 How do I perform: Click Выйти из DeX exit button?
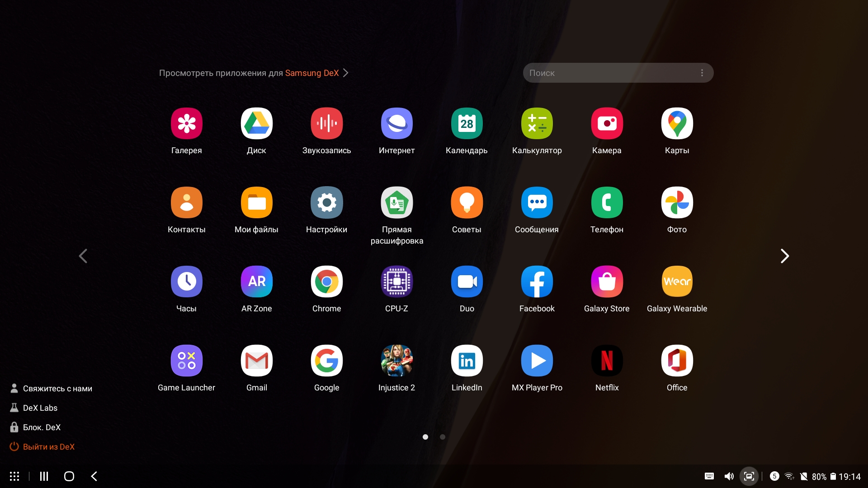pos(48,447)
